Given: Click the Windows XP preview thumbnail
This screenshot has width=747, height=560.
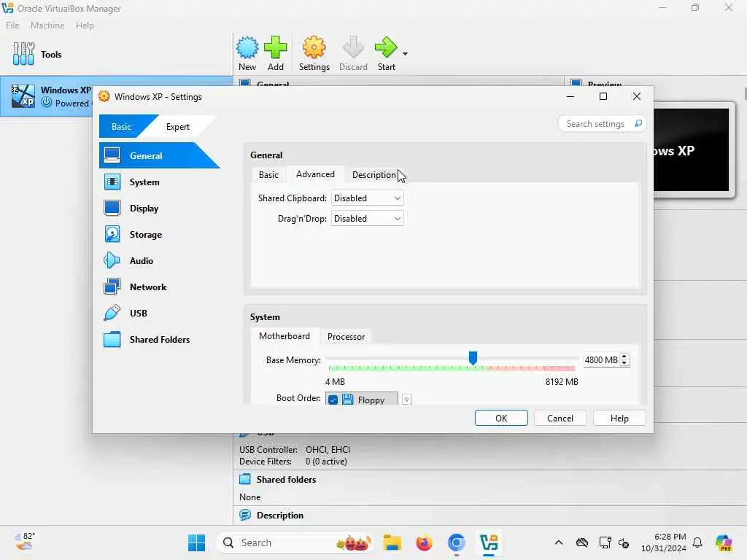Looking at the screenshot, I should tap(692, 149).
